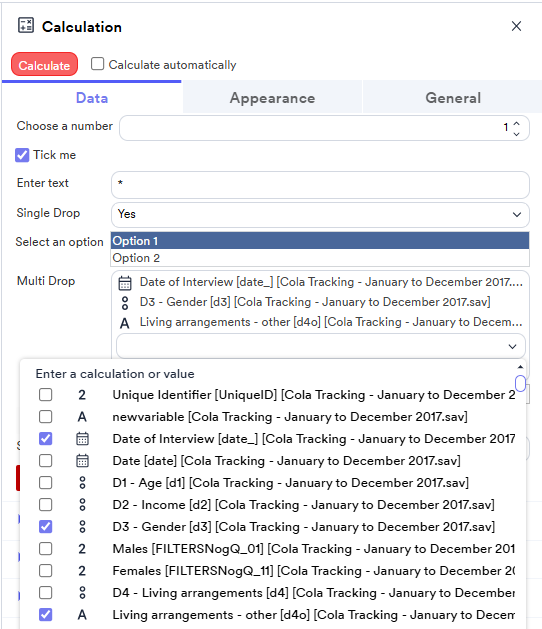The width and height of the screenshot is (542, 629).
Task: Increment the Choose a number stepper
Action: click(517, 124)
